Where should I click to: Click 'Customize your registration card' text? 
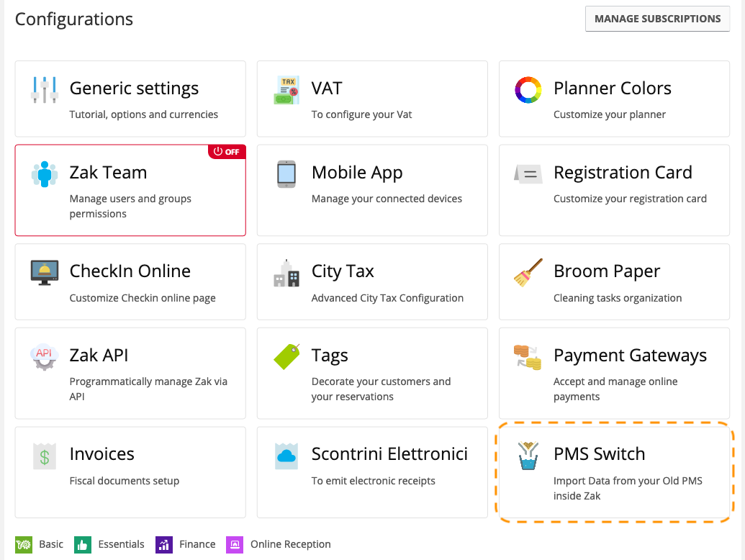tap(630, 199)
